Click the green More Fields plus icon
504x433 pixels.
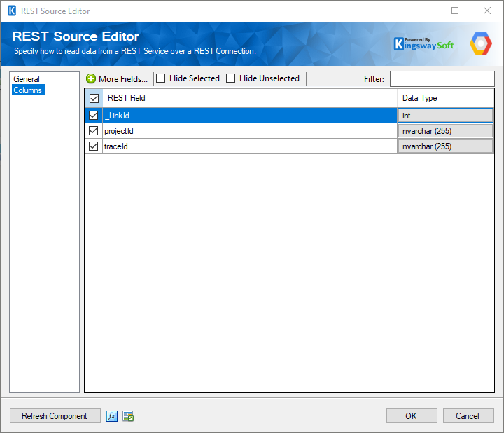click(x=91, y=78)
